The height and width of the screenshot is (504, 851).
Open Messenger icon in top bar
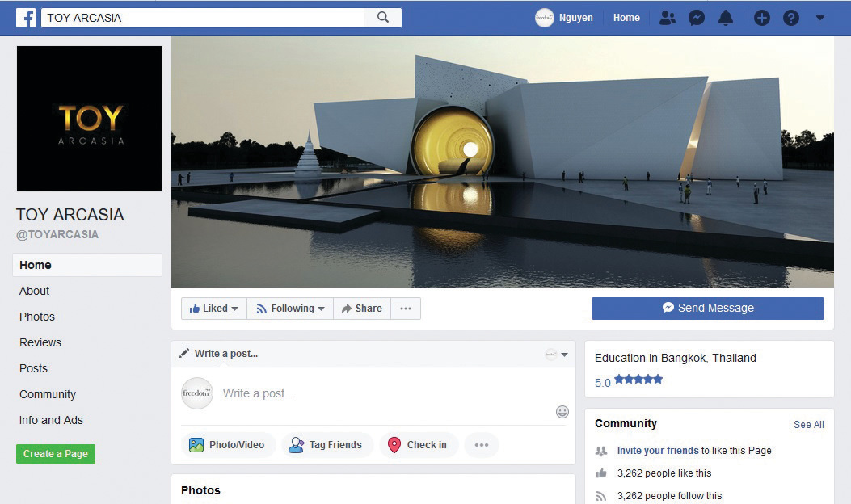696,18
